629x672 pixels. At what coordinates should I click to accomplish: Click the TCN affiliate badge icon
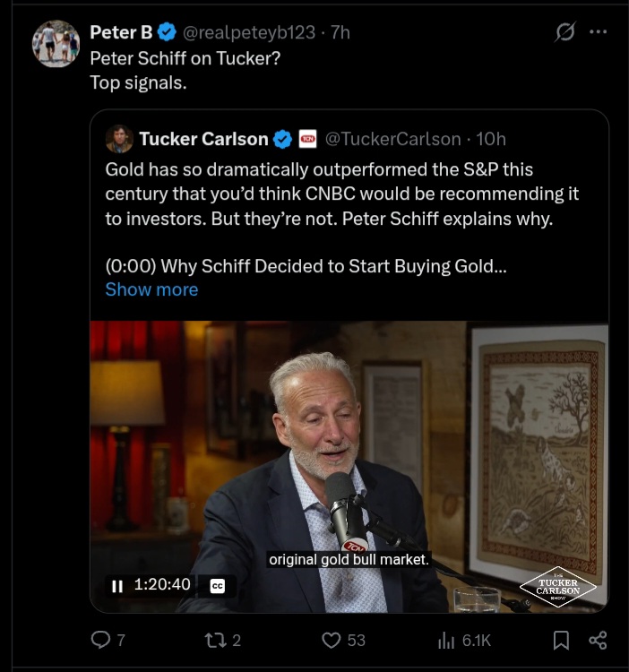pyautogui.click(x=307, y=139)
